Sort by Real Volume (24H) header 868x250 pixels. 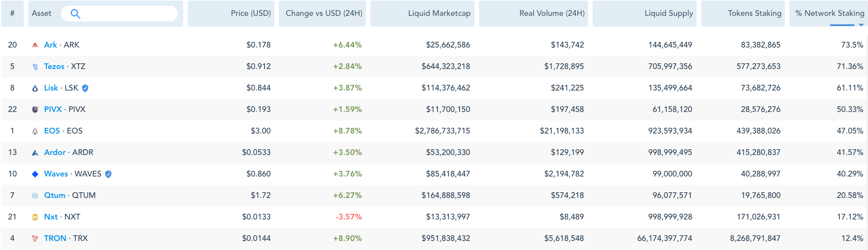[533, 14]
